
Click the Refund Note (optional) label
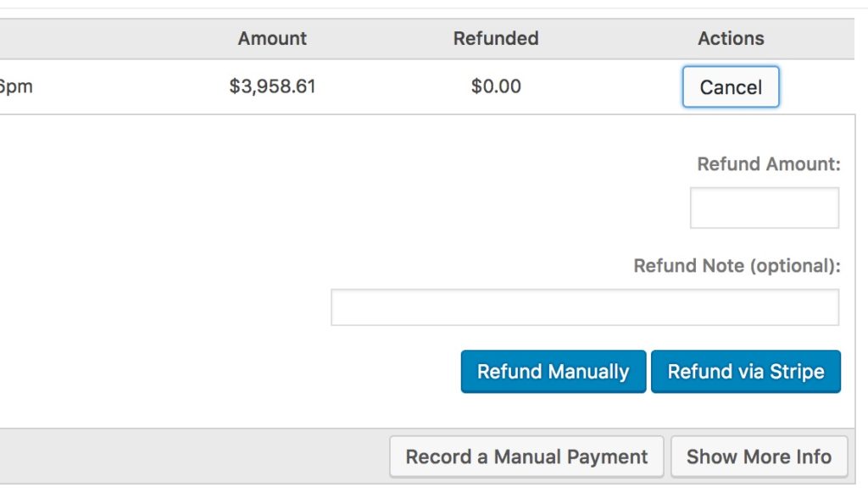(737, 266)
